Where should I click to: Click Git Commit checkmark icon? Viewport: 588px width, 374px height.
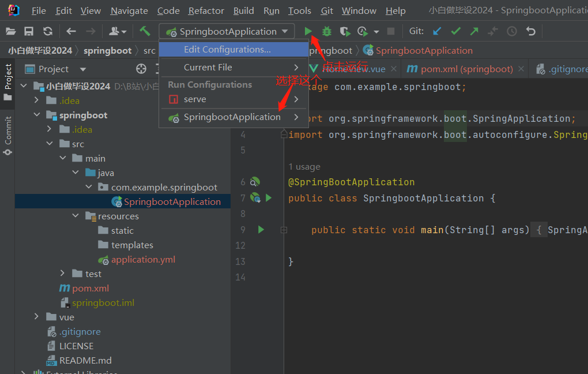click(x=455, y=32)
